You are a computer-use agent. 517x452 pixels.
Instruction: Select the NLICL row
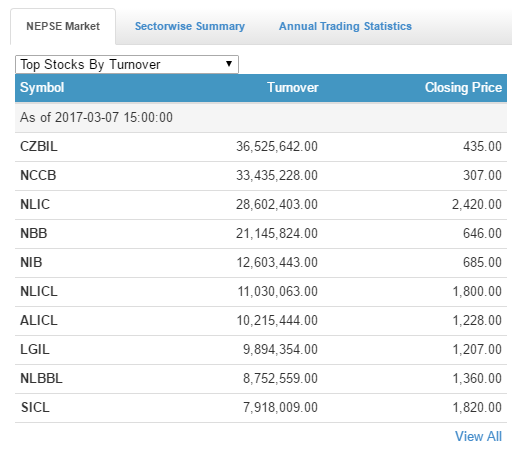(x=261, y=292)
